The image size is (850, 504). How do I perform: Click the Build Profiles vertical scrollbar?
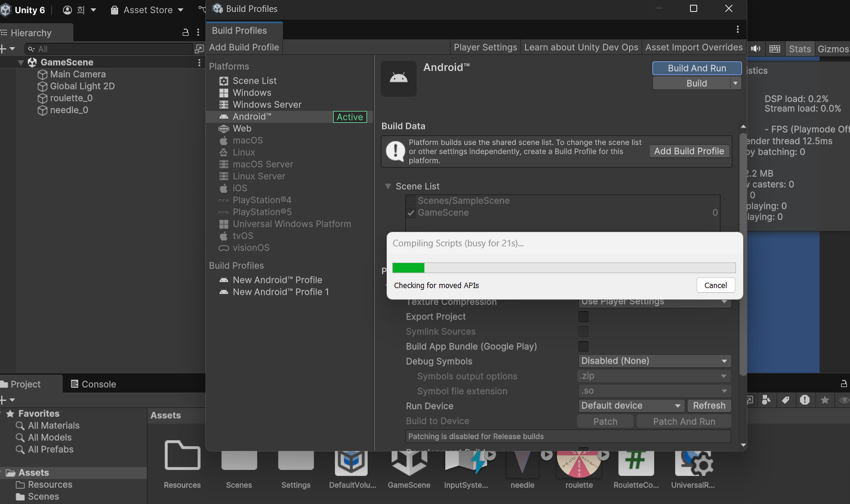pyautogui.click(x=743, y=253)
